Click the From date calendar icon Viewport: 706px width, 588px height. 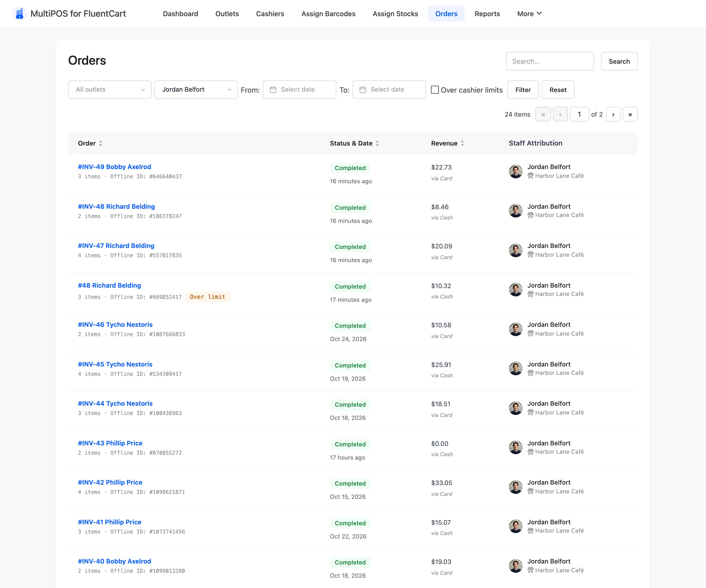tap(273, 90)
